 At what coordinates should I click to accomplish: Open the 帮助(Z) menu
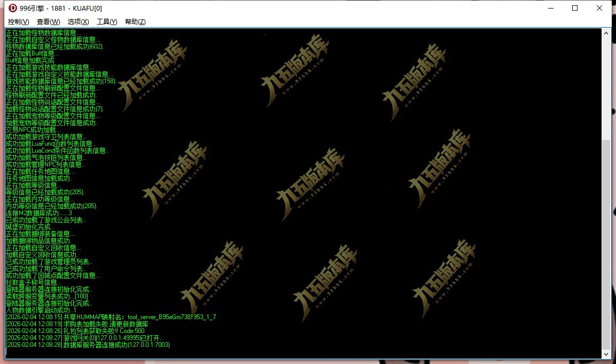coord(135,22)
